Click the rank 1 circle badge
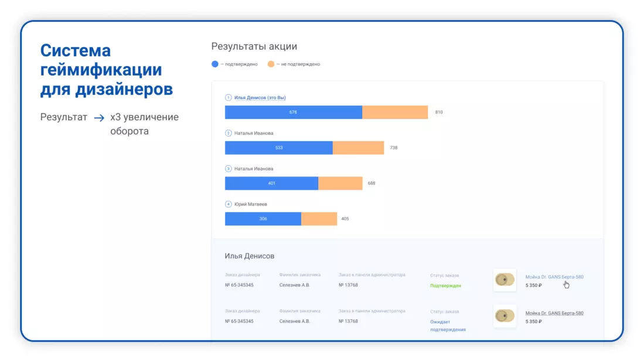 click(229, 98)
